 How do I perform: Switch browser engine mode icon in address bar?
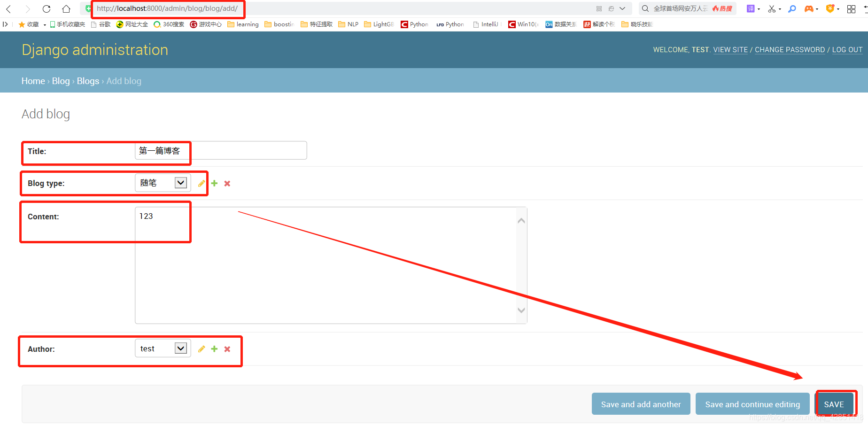[x=611, y=9]
